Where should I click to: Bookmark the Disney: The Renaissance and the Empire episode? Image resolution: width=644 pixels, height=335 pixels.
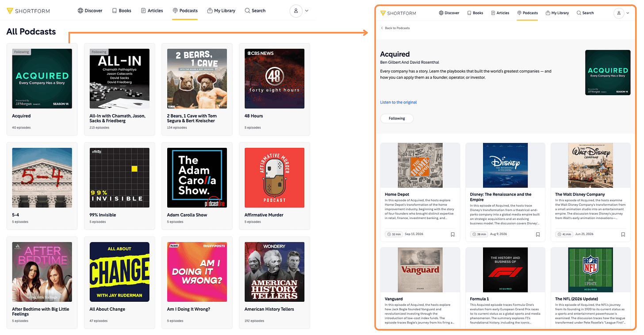[538, 235]
